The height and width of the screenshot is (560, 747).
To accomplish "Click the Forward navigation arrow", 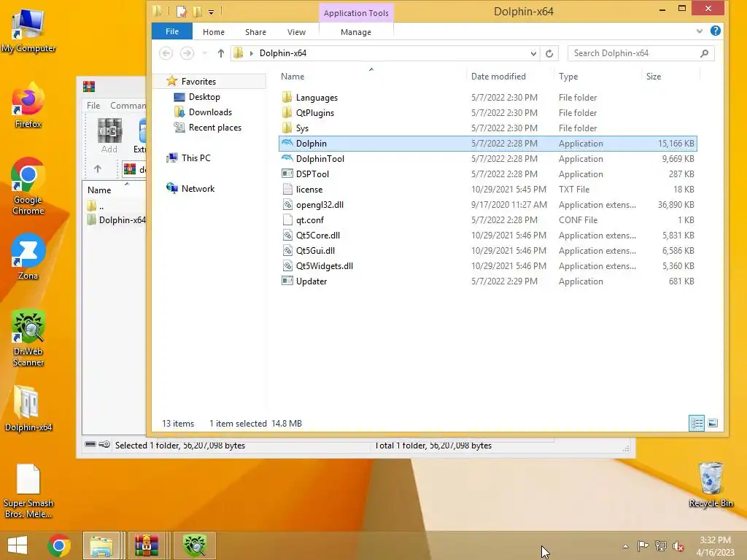I will (187, 53).
